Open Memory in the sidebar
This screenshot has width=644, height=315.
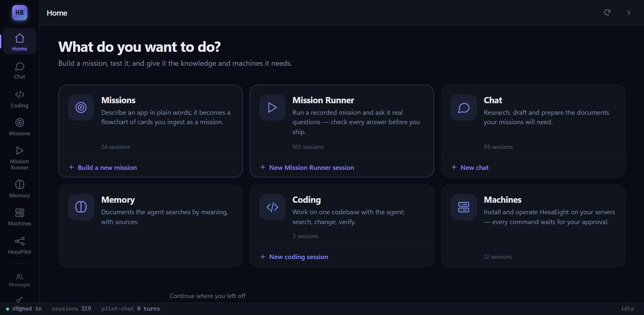tap(19, 189)
